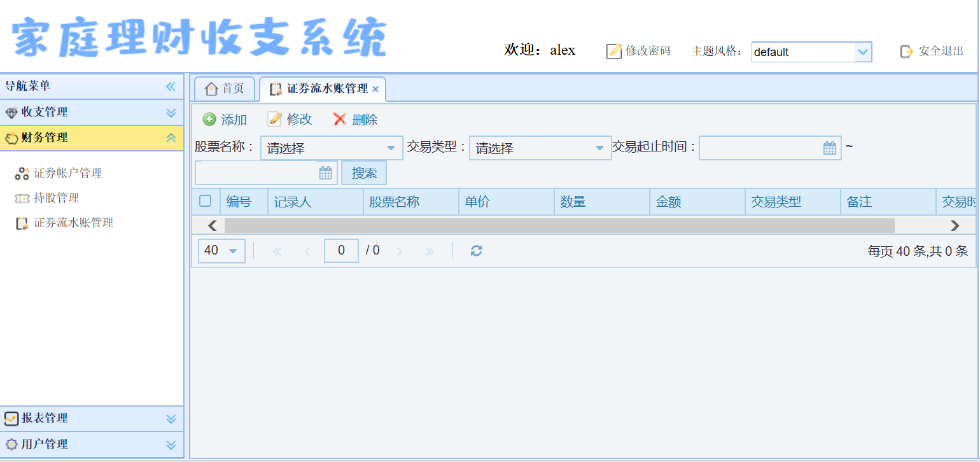Click the 证券帐户管理 sidebar icon
Viewport: 980px width, 462px height.
(x=22, y=173)
